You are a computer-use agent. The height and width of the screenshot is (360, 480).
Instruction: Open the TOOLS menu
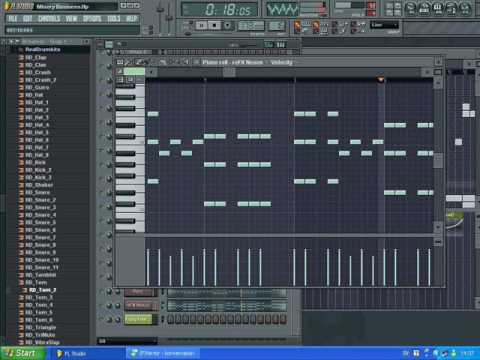114,19
